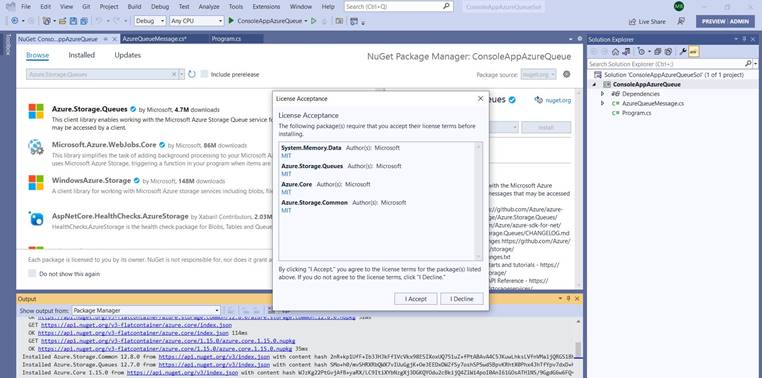Open the Git menu

pos(86,7)
